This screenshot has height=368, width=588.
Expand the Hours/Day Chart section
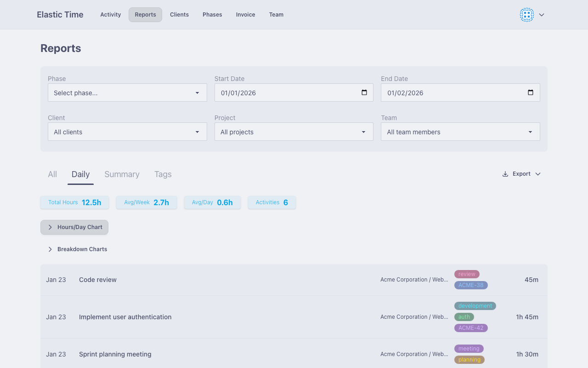(x=74, y=227)
